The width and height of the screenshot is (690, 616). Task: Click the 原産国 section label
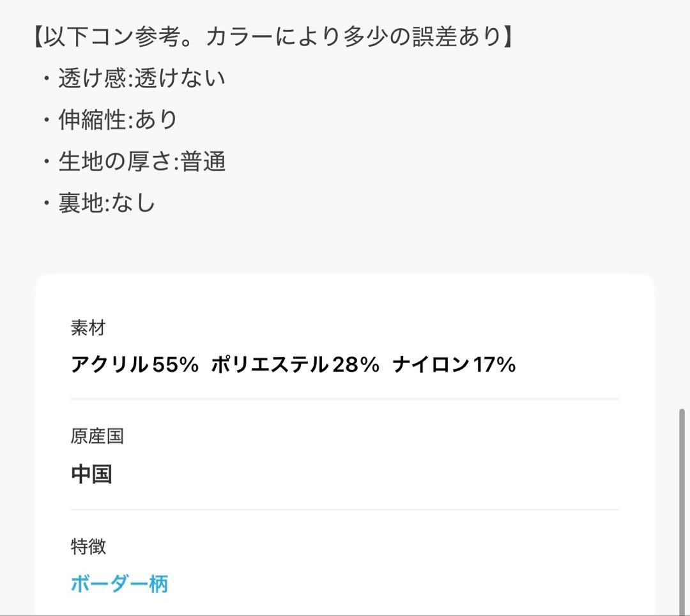(97, 436)
